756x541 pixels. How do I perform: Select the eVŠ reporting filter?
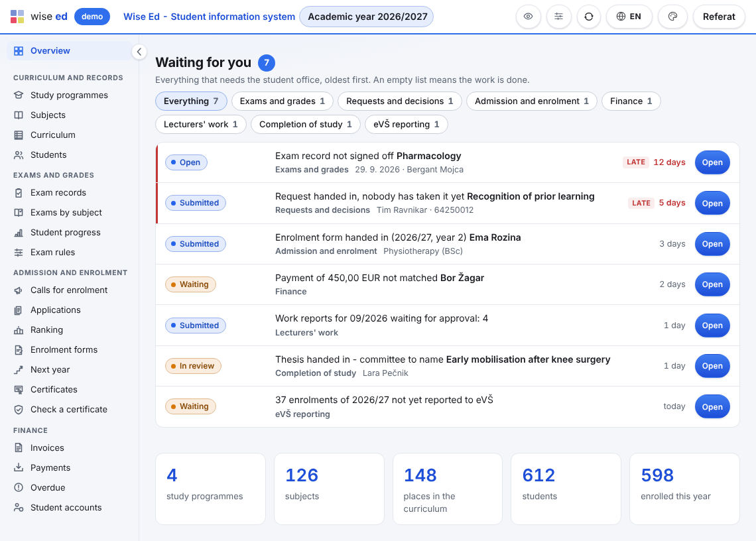(406, 125)
